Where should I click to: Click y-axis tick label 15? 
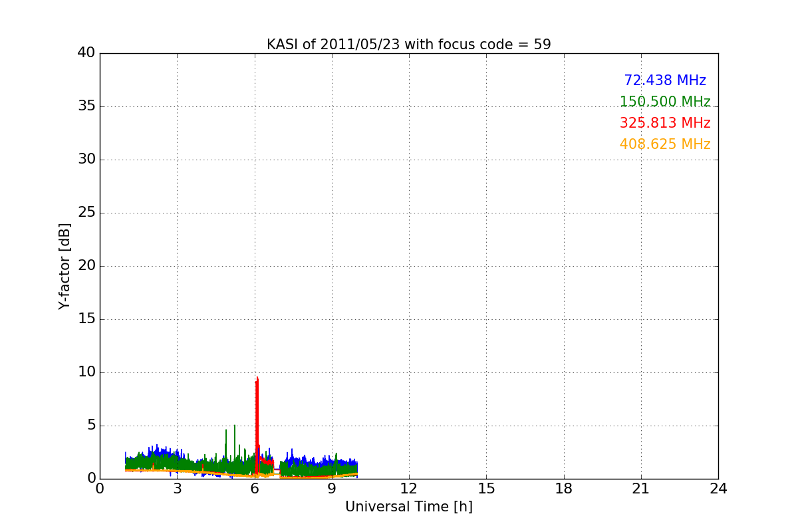pos(86,319)
